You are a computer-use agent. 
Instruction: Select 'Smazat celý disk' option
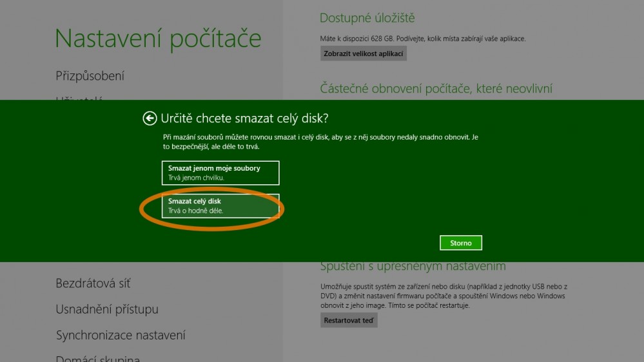click(220, 205)
